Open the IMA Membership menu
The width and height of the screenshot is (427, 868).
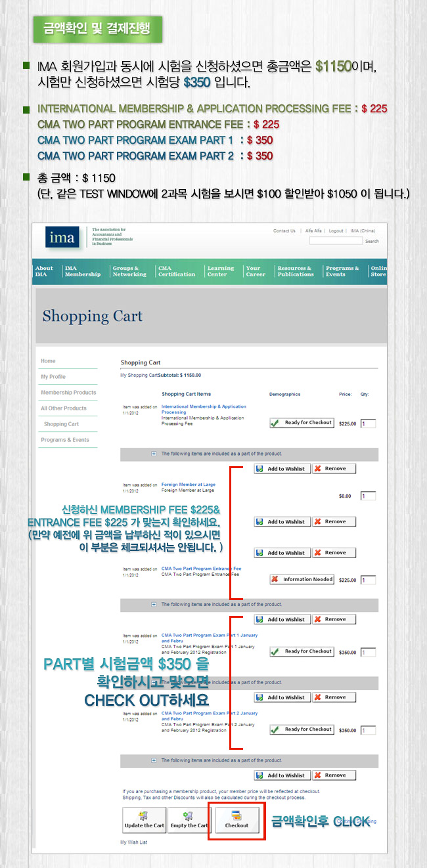tap(83, 271)
